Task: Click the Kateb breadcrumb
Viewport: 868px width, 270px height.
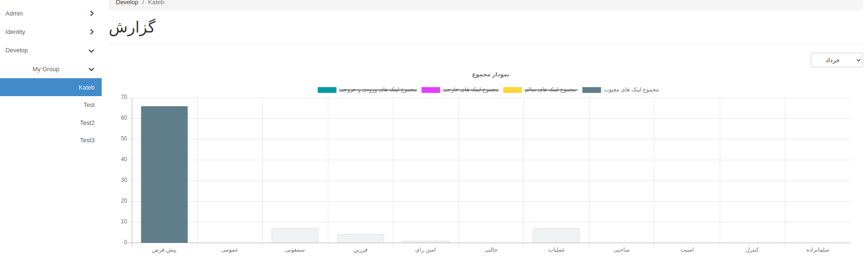Action: [156, 2]
